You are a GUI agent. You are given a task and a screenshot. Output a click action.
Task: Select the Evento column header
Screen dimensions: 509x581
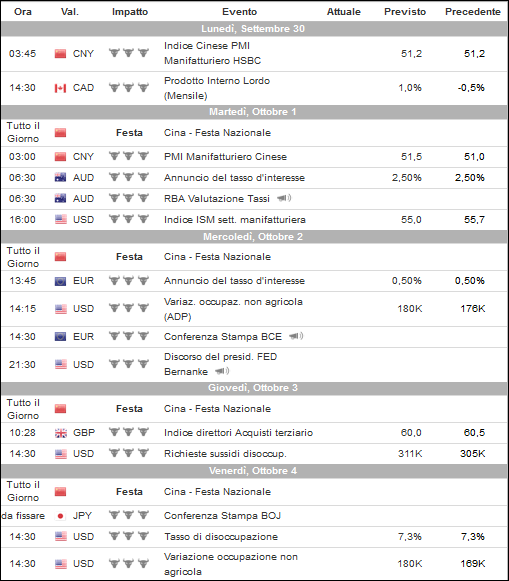tap(239, 12)
